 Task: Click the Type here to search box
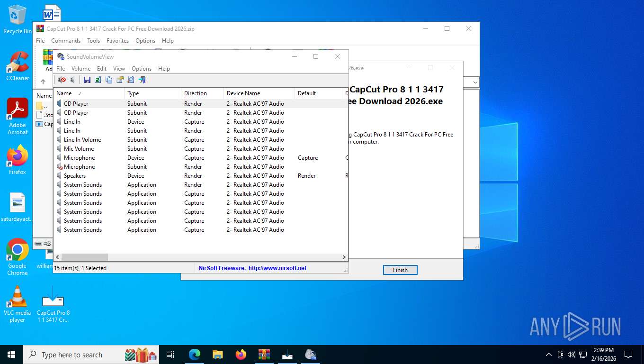tap(90, 355)
